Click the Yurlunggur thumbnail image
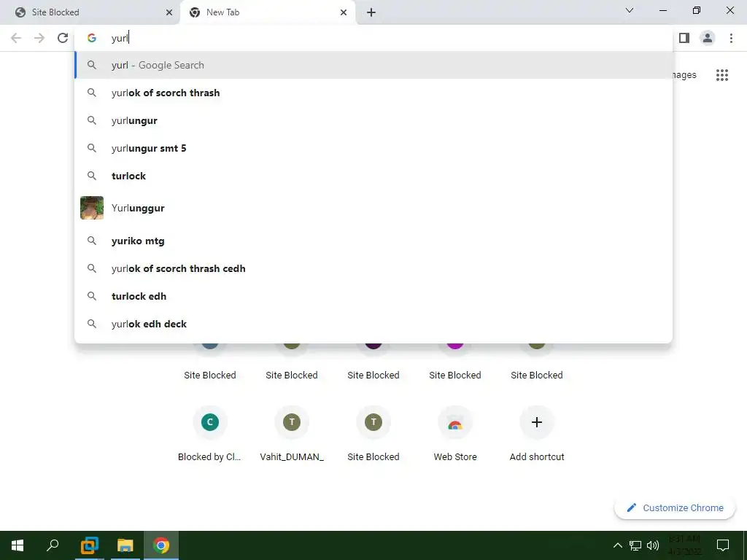747x560 pixels. [92, 208]
